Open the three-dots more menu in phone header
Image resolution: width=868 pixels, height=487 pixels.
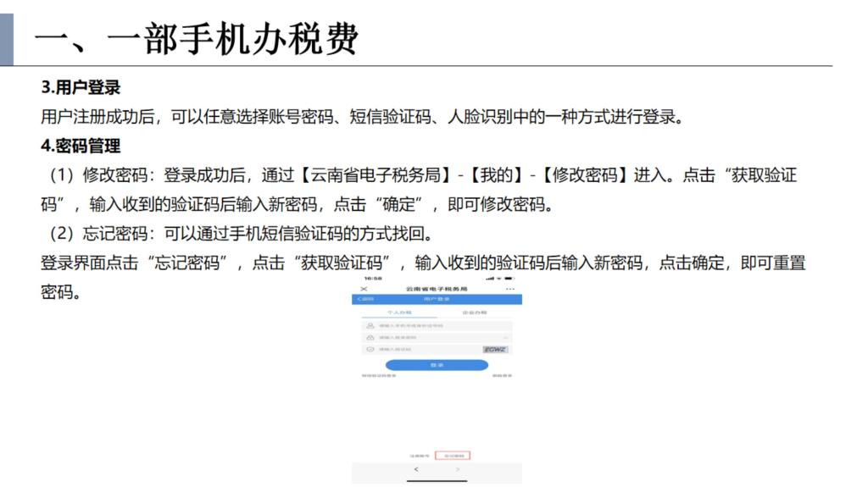pos(509,289)
